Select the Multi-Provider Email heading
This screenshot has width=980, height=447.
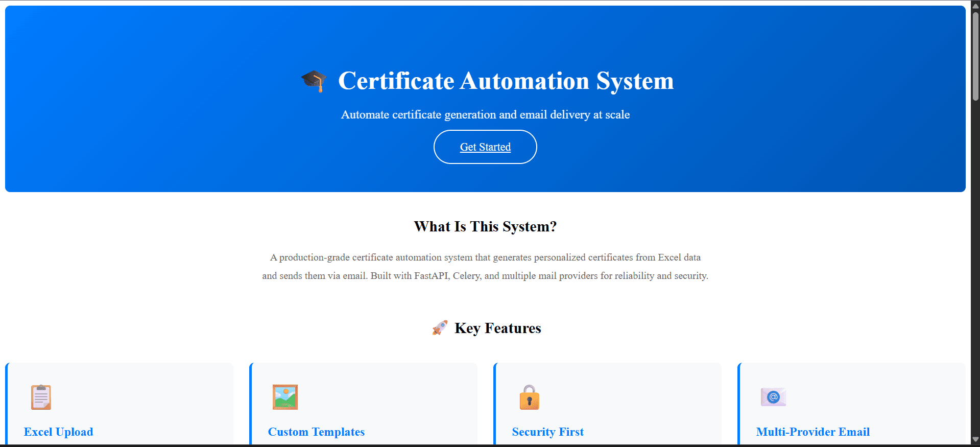(813, 432)
